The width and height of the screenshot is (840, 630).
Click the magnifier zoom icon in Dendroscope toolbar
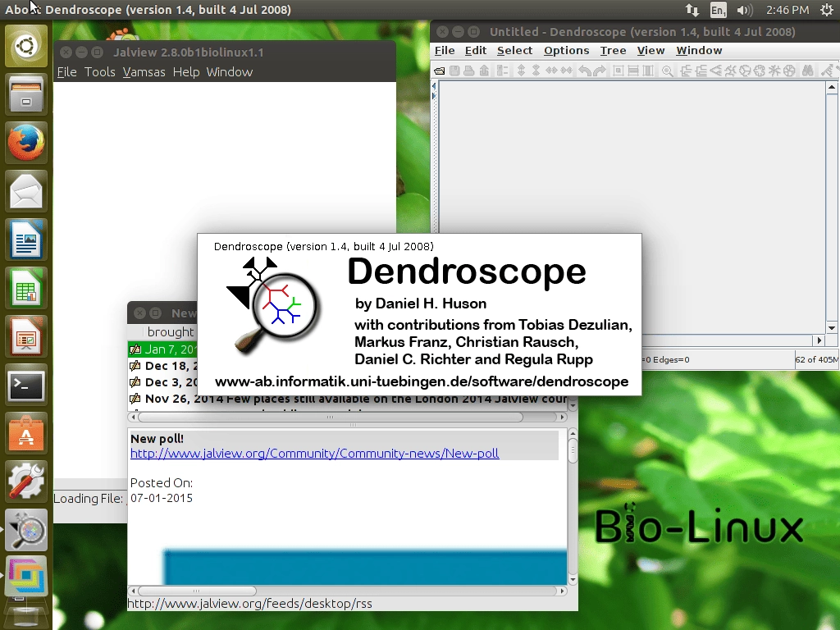pos(667,71)
